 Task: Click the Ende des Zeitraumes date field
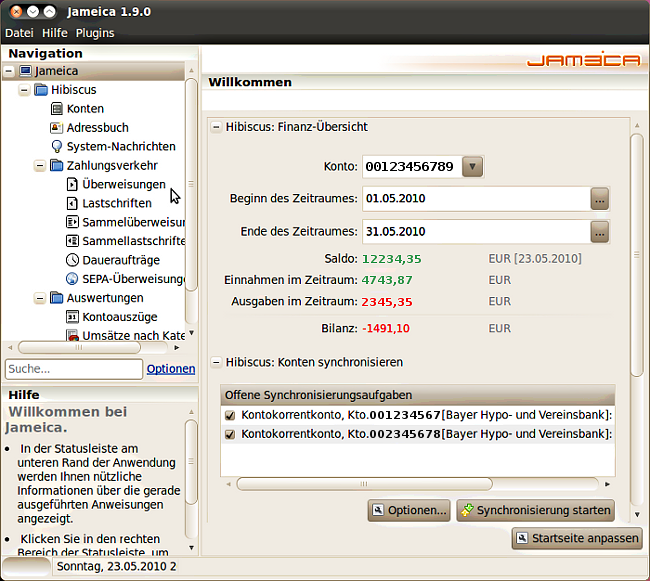coord(476,232)
